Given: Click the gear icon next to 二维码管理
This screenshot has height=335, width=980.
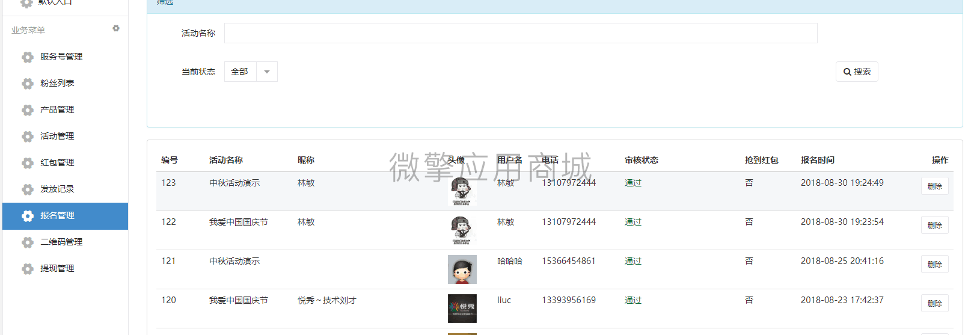Looking at the screenshot, I should (x=27, y=242).
